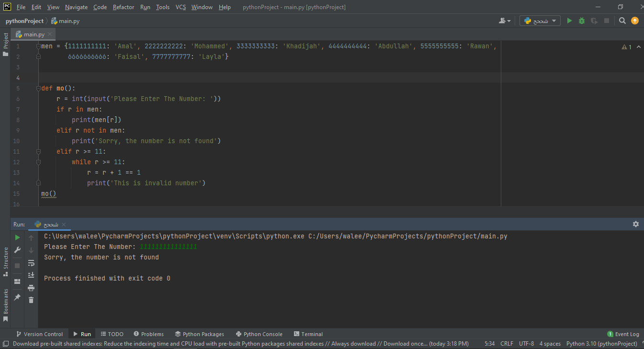
Task: Toggle soft-wrap in Run console
Action: coord(31,263)
